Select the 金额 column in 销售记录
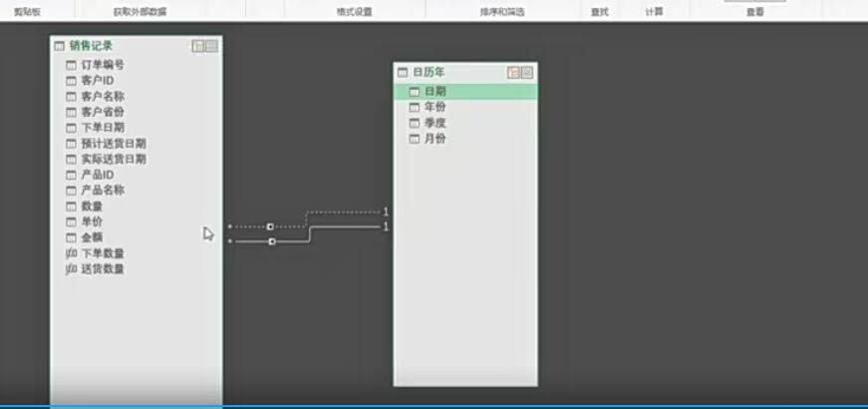Viewport: 868px width, 409px height. tap(92, 237)
